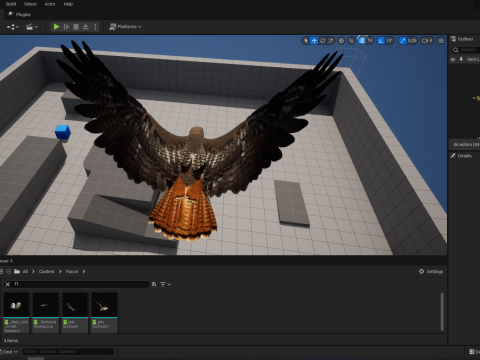
Task: Click the Content Browser folder icon
Action: (17, 271)
